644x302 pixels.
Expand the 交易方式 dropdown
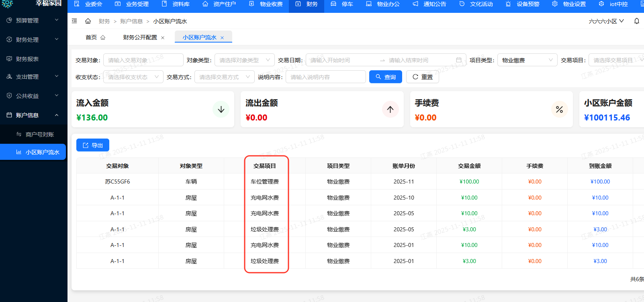click(224, 77)
